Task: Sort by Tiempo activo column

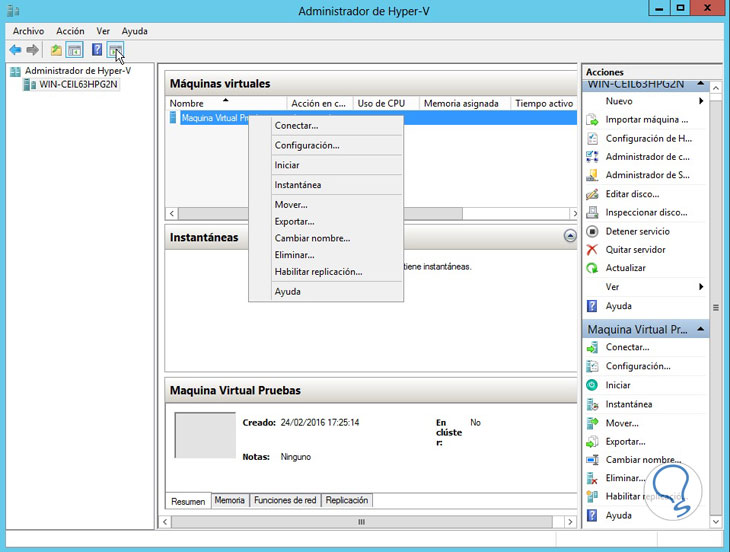Action: 544,103
